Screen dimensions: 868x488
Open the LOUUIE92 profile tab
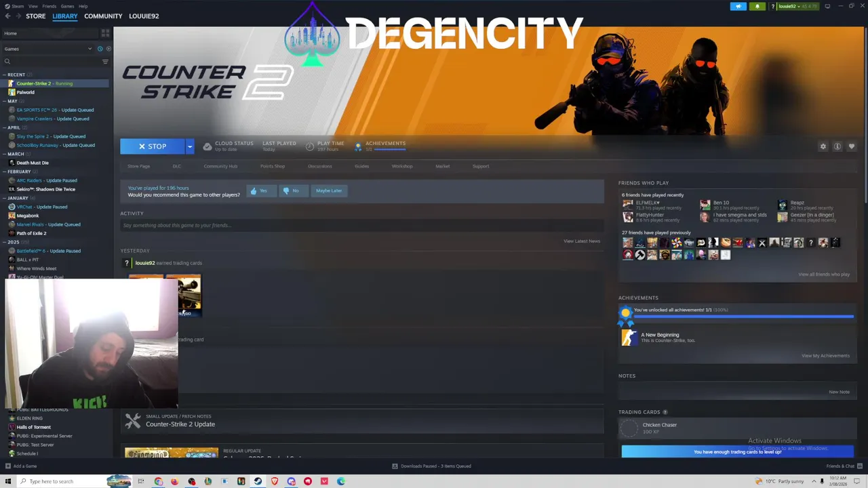(144, 16)
